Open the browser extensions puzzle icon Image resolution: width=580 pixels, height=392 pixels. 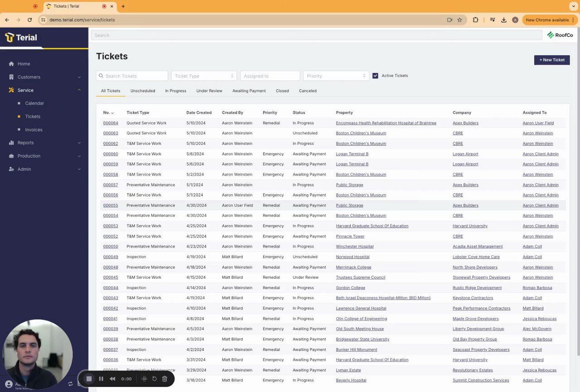coord(475,20)
